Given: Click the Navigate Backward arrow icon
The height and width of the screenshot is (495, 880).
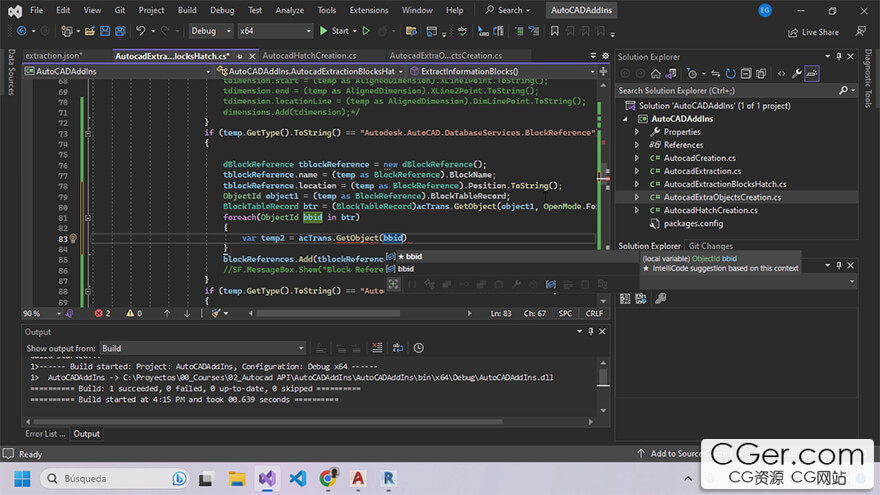Looking at the screenshot, I should pyautogui.click(x=21, y=31).
